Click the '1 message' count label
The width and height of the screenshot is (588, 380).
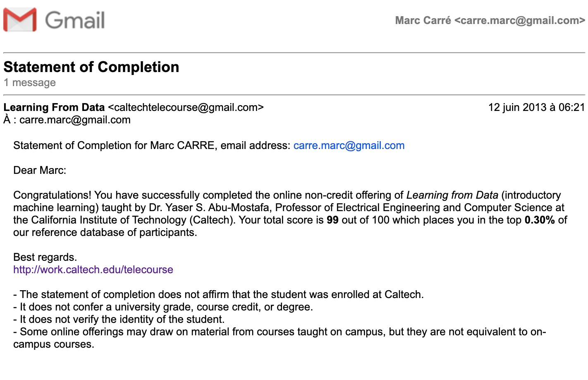[x=30, y=83]
